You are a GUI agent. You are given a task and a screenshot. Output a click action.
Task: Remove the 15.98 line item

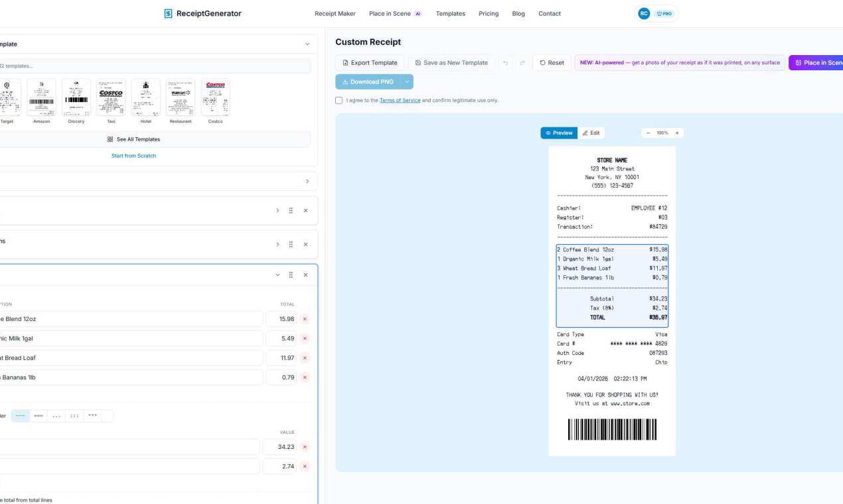[x=305, y=319]
